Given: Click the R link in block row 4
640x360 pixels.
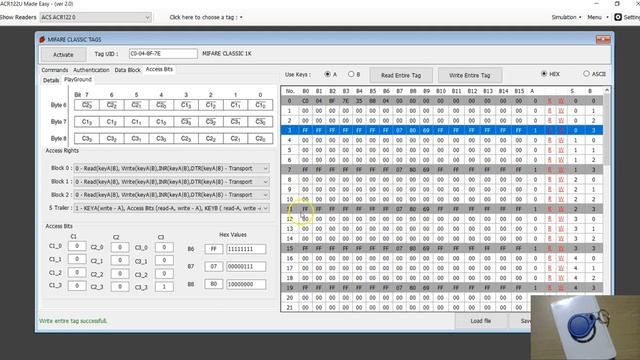Looking at the screenshot, I should (x=549, y=140).
